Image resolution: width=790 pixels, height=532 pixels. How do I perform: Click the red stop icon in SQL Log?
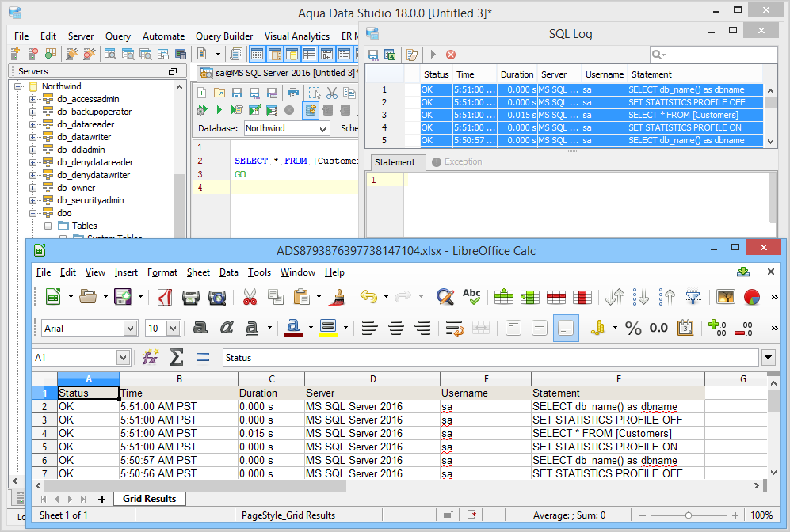click(451, 55)
